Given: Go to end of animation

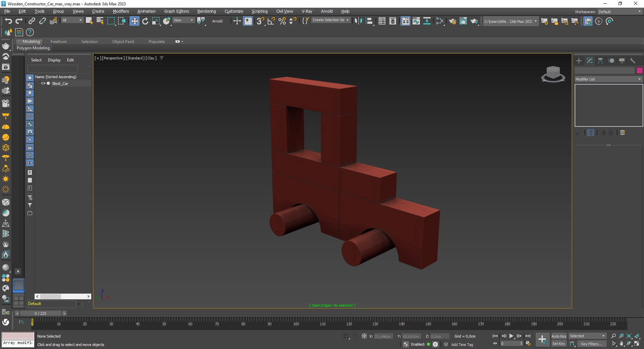Looking at the screenshot, I should click(x=528, y=336).
